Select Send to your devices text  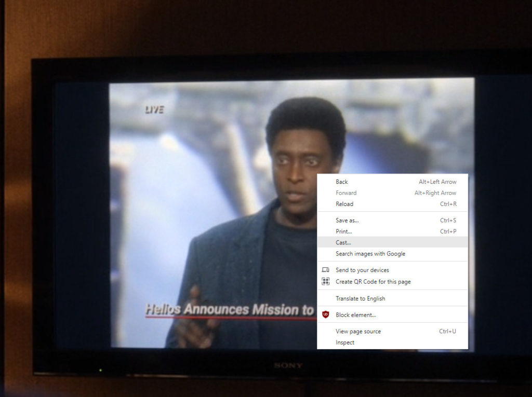[362, 270]
